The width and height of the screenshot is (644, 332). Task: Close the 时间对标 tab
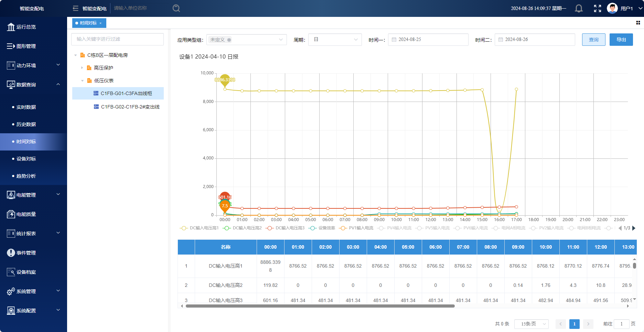coord(100,23)
